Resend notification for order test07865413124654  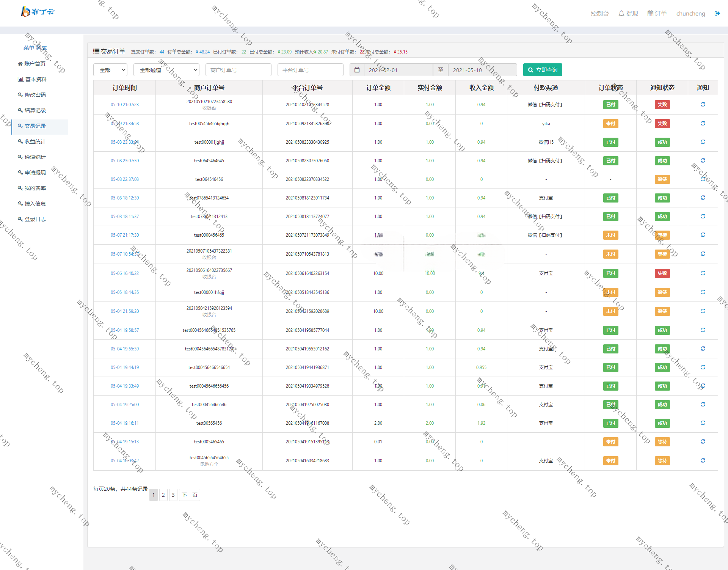(703, 198)
